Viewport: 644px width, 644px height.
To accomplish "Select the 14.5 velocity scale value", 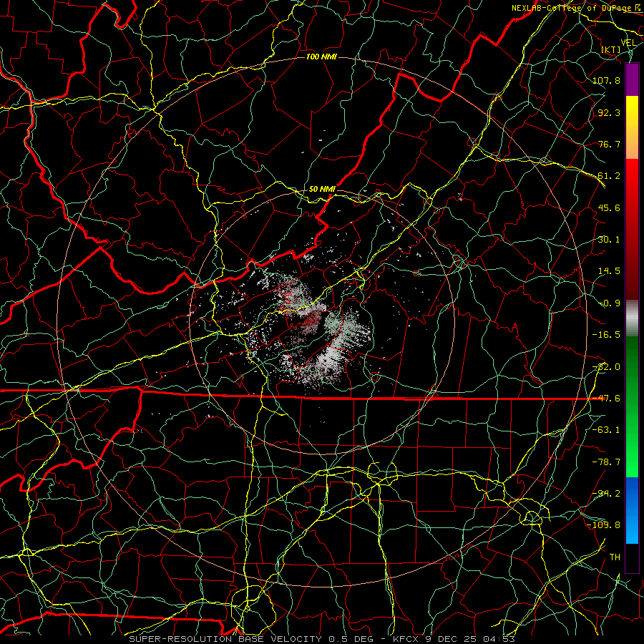I will click(609, 271).
